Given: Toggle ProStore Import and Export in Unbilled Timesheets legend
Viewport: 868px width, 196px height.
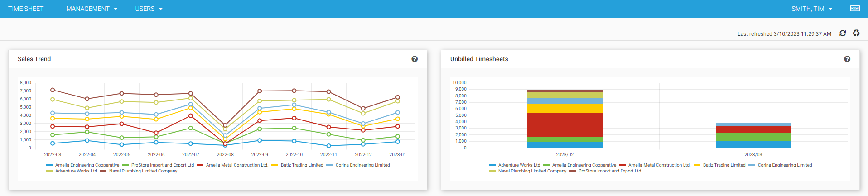Looking at the screenshot, I should [605, 171].
